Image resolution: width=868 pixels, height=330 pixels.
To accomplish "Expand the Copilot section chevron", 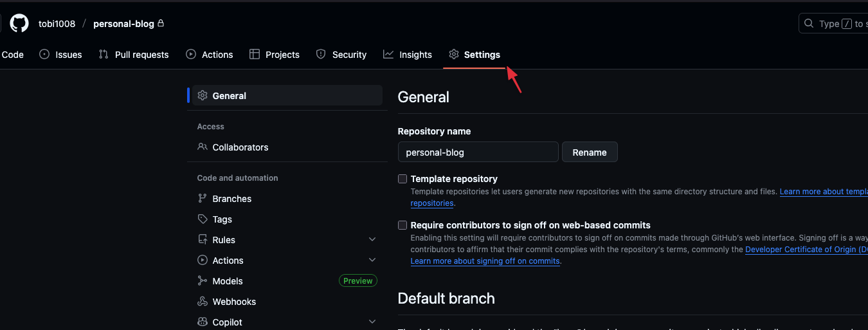I will (372, 322).
